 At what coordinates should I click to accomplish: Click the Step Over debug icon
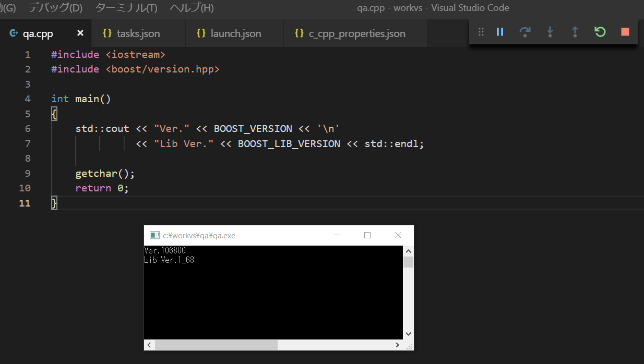click(524, 32)
